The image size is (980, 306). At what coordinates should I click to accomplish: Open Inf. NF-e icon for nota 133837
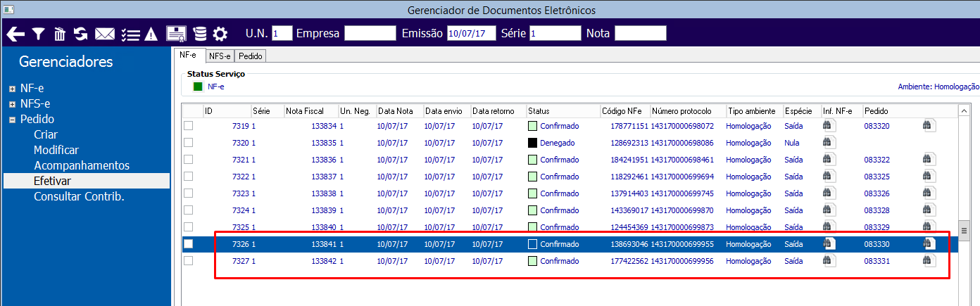(829, 177)
